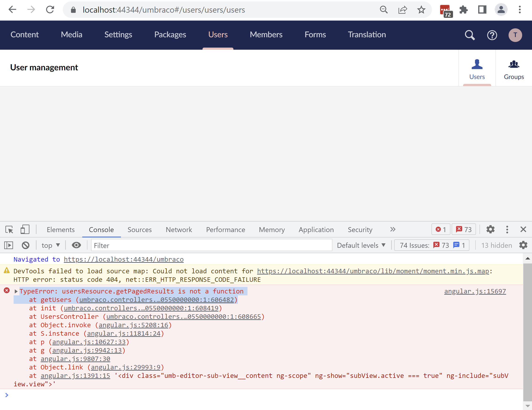The height and width of the screenshot is (410, 532).
Task: Switch to the Network tab
Action: [179, 229]
